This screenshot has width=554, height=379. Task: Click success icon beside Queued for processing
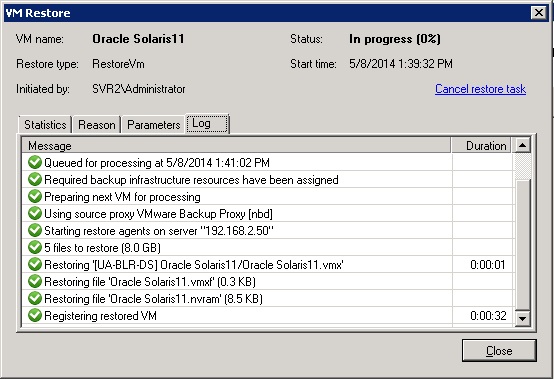[x=35, y=162]
